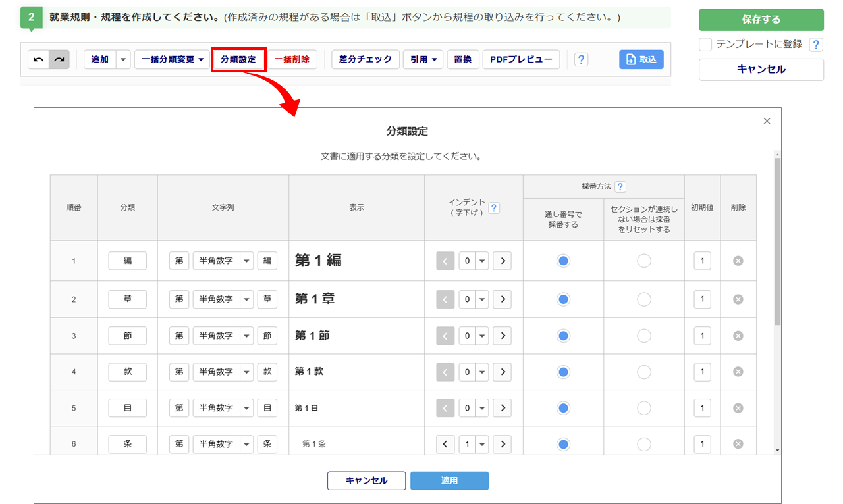
Task: Open 分類設定 from the toolbar
Action: click(x=238, y=59)
